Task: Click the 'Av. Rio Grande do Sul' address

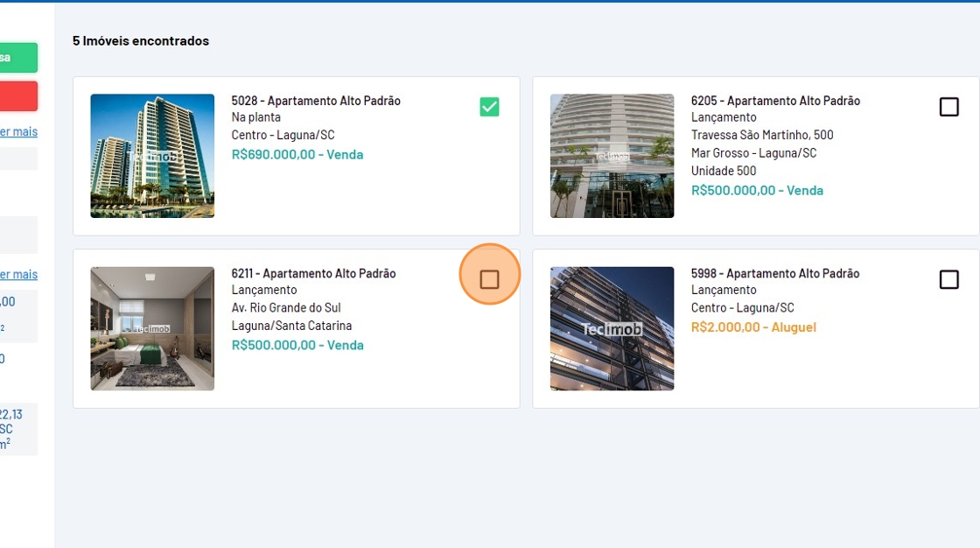Action: [x=286, y=308]
